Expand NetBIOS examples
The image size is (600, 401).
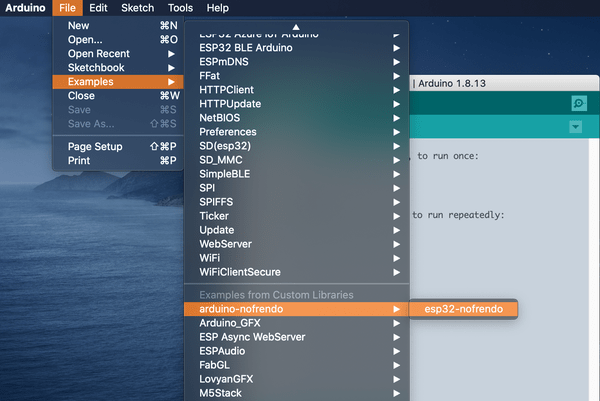[297, 118]
